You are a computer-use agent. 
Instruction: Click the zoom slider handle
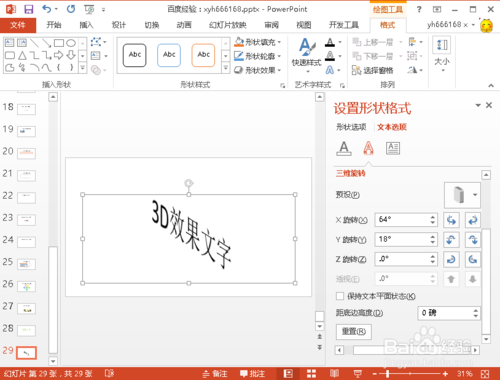point(388,374)
